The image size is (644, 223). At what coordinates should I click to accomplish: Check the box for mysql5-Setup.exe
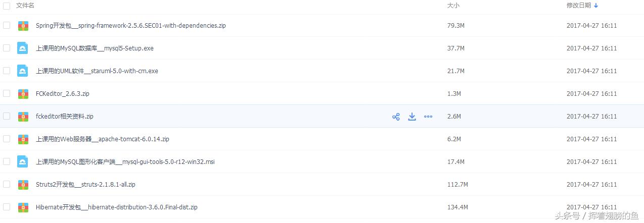[x=7, y=48]
